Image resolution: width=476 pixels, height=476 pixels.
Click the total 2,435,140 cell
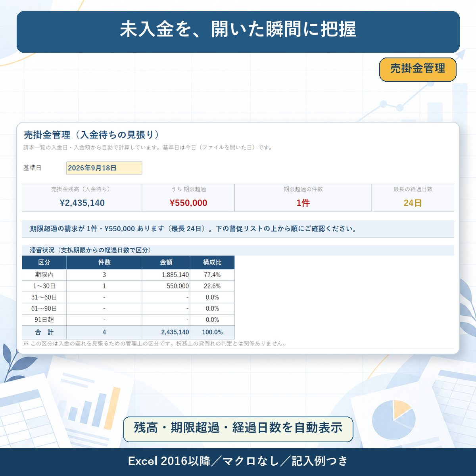pyautogui.click(x=166, y=332)
